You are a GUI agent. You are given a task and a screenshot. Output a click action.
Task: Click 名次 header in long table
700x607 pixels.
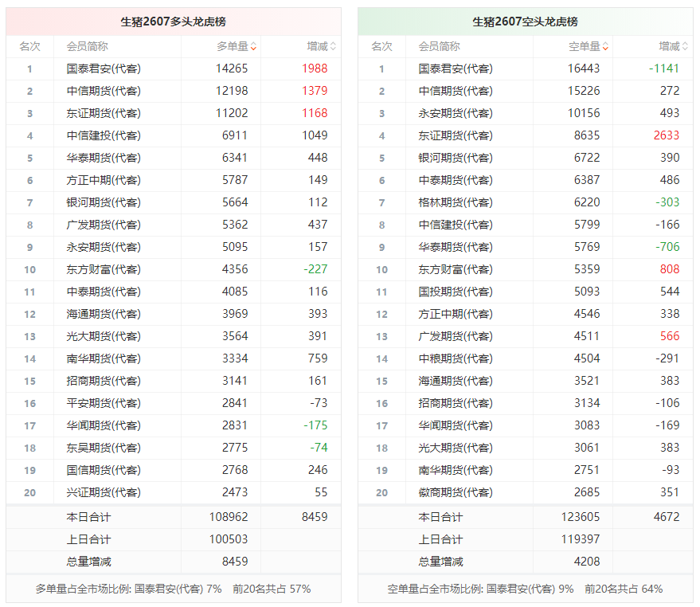(30, 46)
